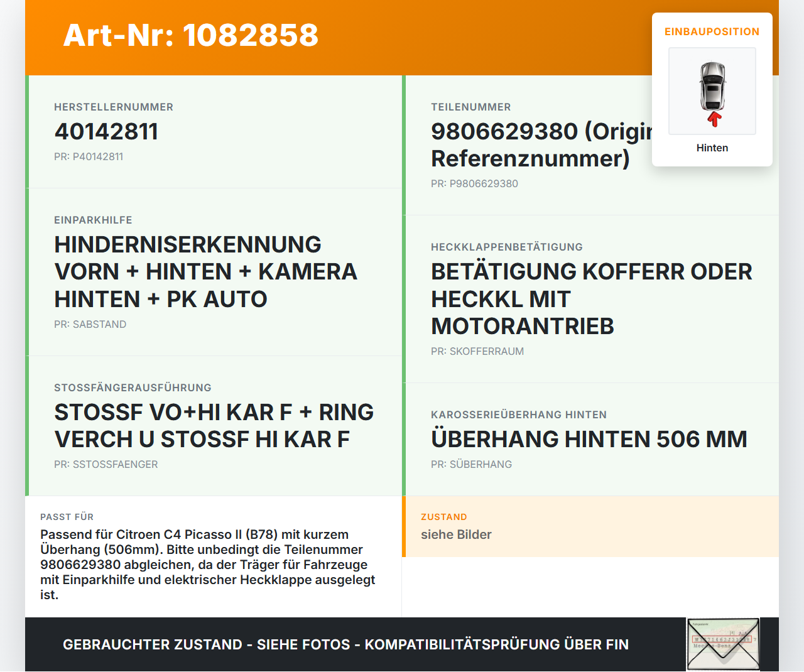Select the value 'ÜBERHANG HINTEN 506 MM'
804x672 pixels.
pos(589,439)
